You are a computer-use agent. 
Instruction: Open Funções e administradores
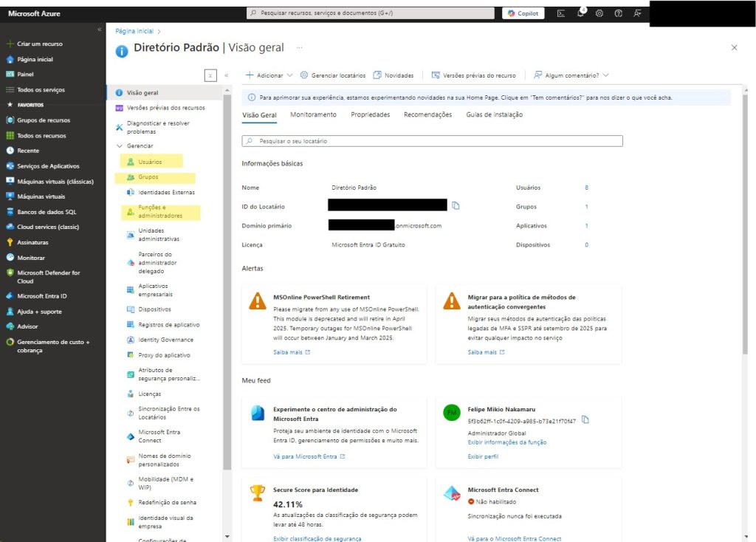pos(160,212)
